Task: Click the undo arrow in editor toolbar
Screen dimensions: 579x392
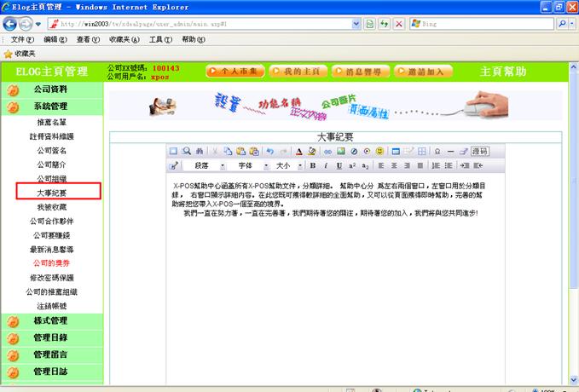Action: coord(269,151)
